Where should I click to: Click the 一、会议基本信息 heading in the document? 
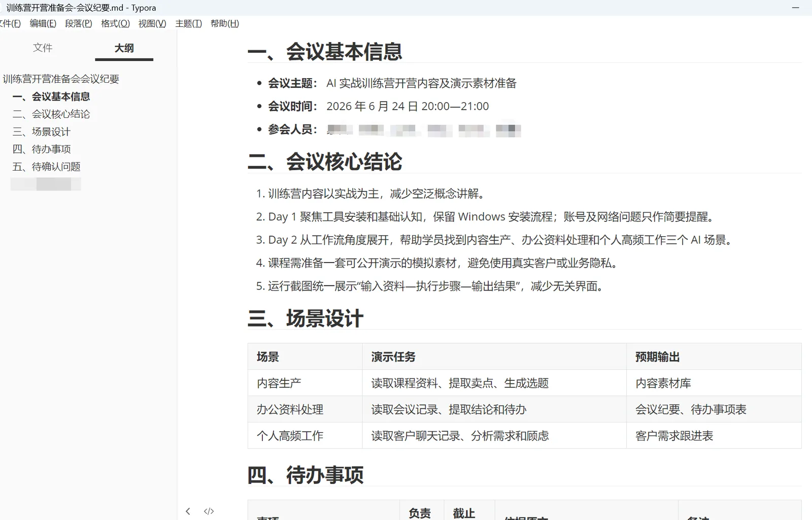[x=325, y=52]
